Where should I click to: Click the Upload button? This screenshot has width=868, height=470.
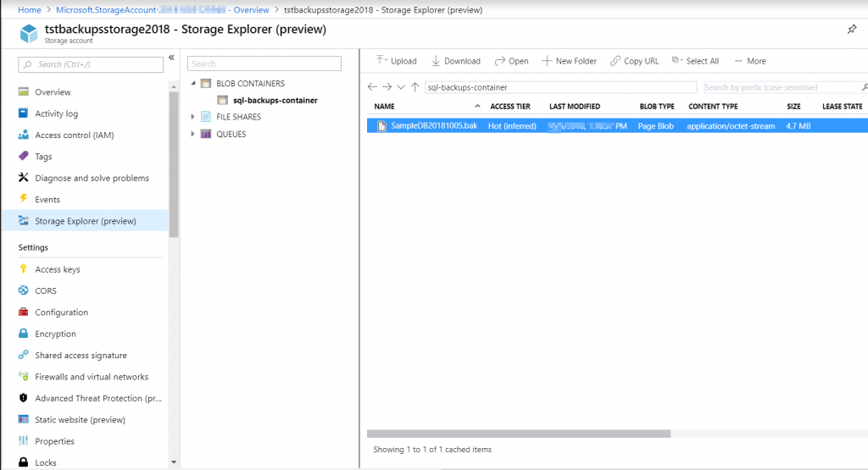[397, 61]
